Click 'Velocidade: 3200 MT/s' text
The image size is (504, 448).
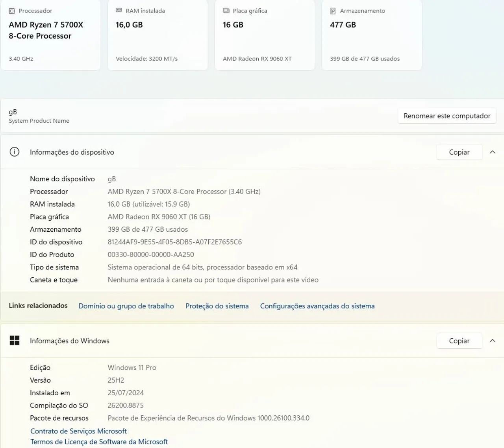146,59
